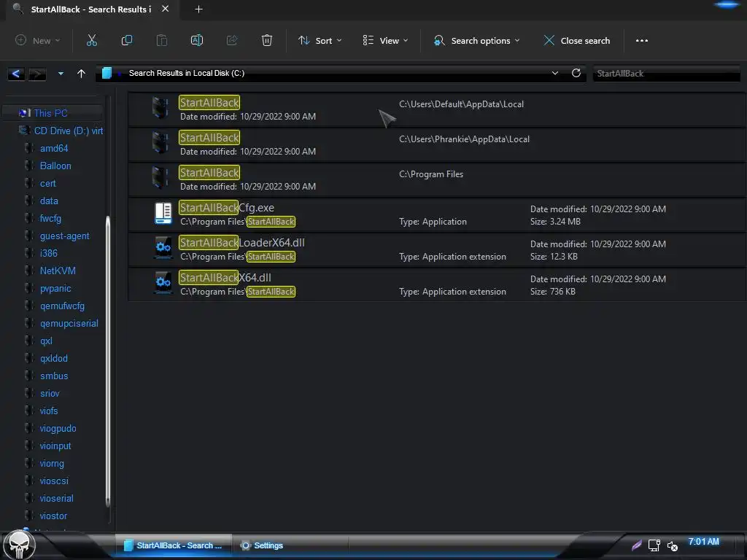The height and width of the screenshot is (560, 747).
Task: Expand address bar history chevron
Action: coord(555,74)
